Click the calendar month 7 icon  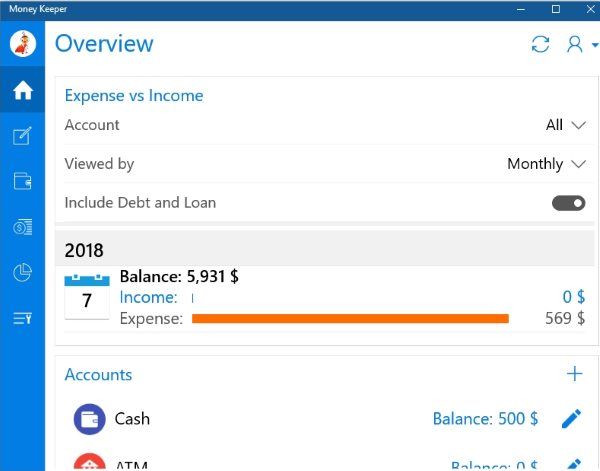pyautogui.click(x=87, y=297)
